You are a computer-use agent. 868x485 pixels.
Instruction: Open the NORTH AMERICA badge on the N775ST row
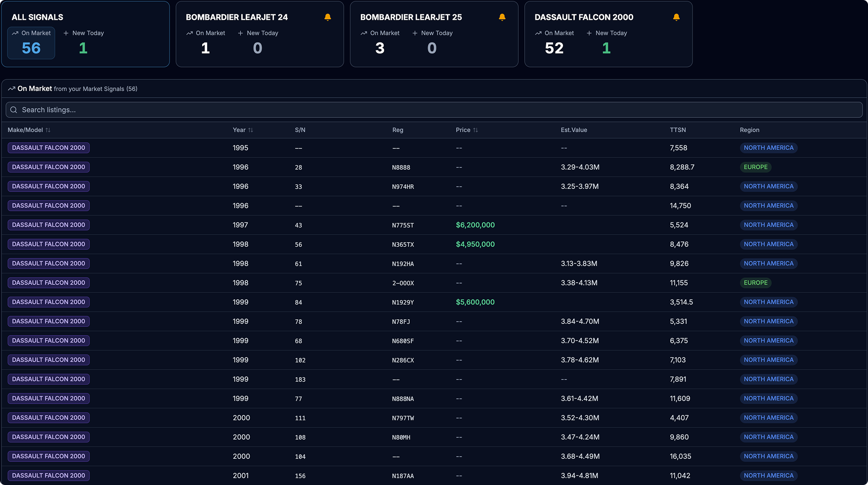[769, 225]
